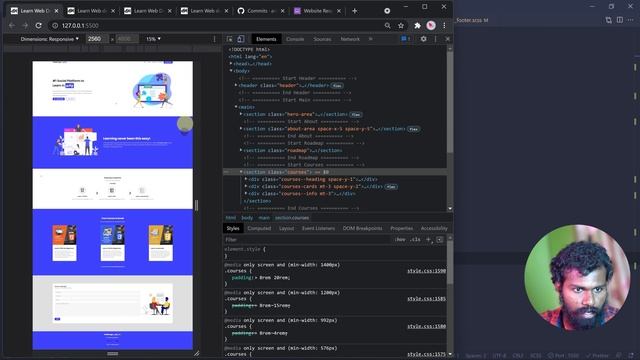Click the viewport width field showing 2560
This screenshot has width=640, height=360.
tap(97, 39)
